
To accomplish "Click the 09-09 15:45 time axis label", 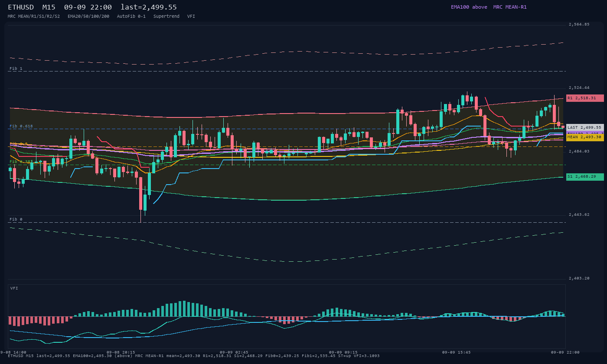I will 456,352.
